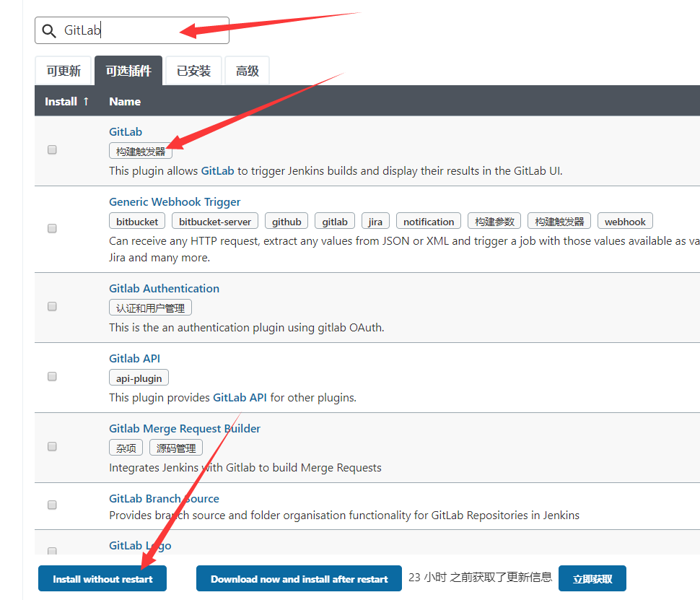Screen dimensions: 700x600
Task: Open the Gitlab Authentication plugin link
Action: click(164, 289)
